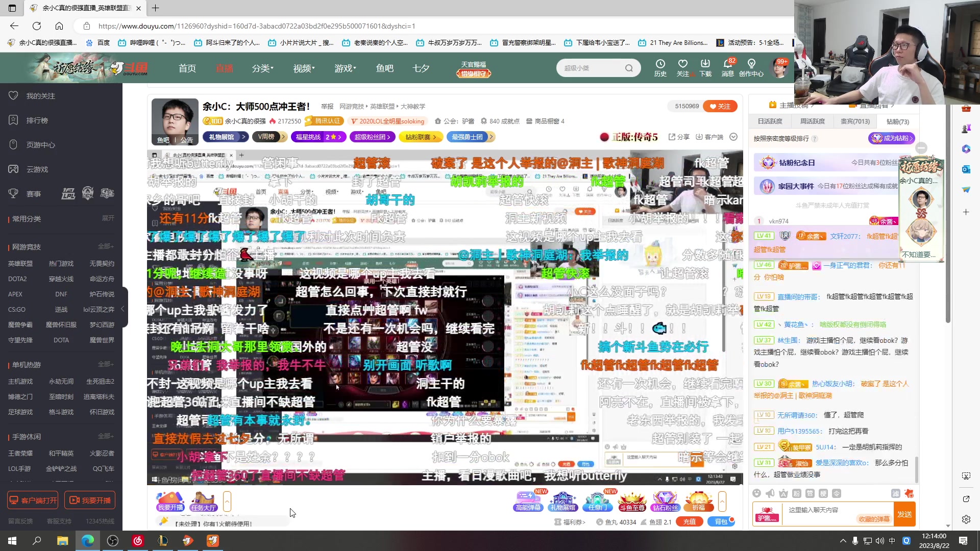Toggle the 中 input method indicator

coord(892,541)
